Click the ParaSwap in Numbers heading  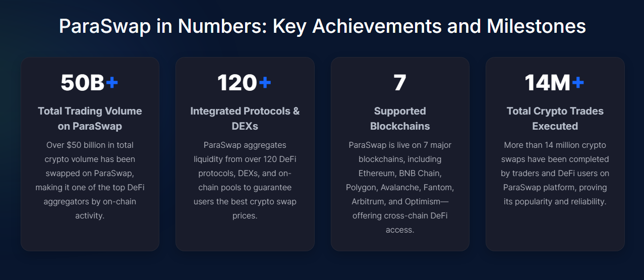pos(322,26)
